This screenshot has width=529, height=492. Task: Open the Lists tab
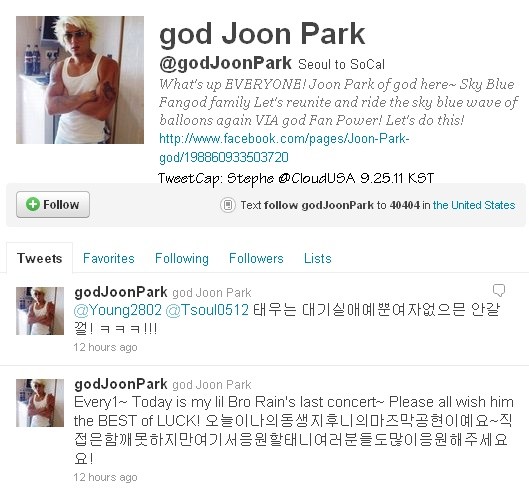pos(317,258)
